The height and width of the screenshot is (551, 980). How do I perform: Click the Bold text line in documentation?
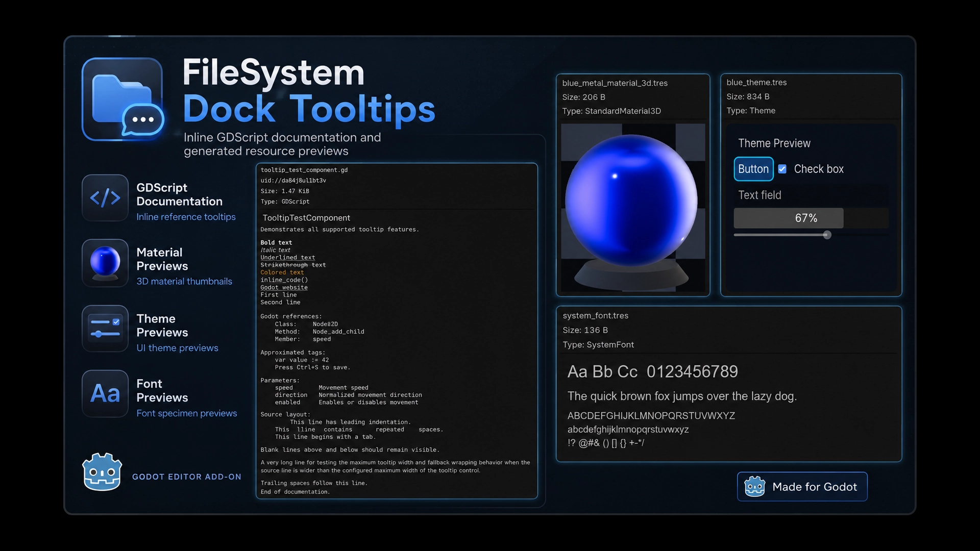click(276, 243)
